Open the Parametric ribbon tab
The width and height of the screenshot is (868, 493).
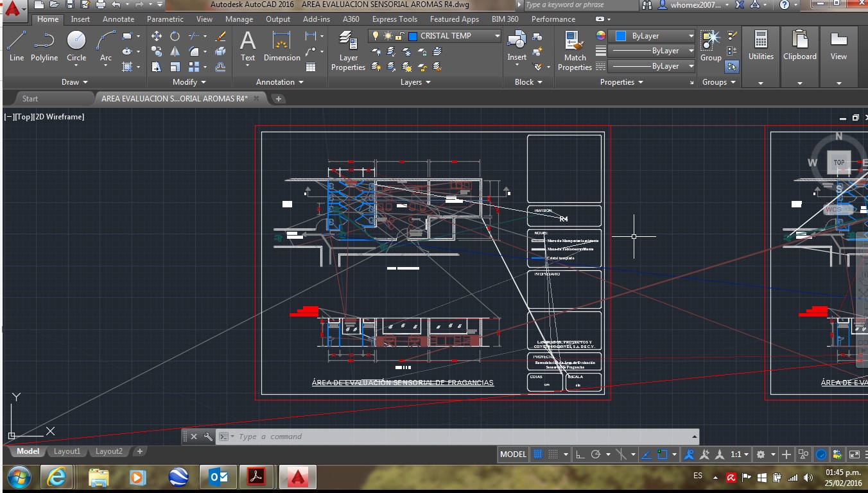(x=165, y=19)
